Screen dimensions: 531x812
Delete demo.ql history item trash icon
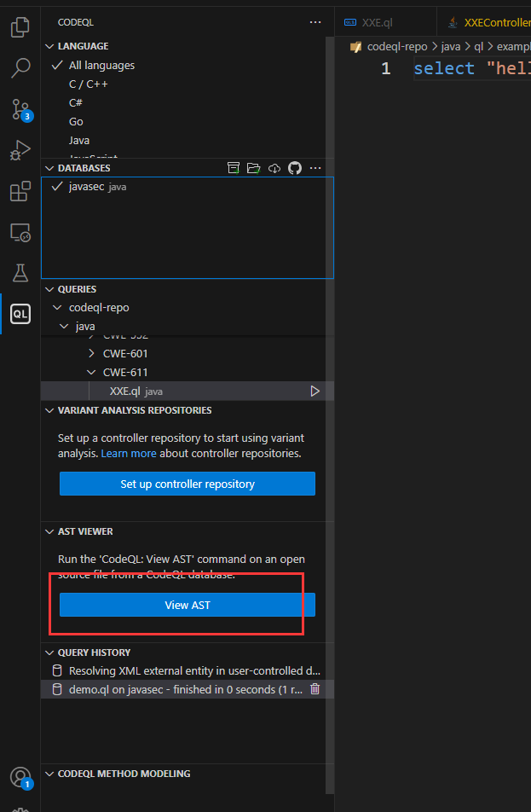tap(315, 689)
